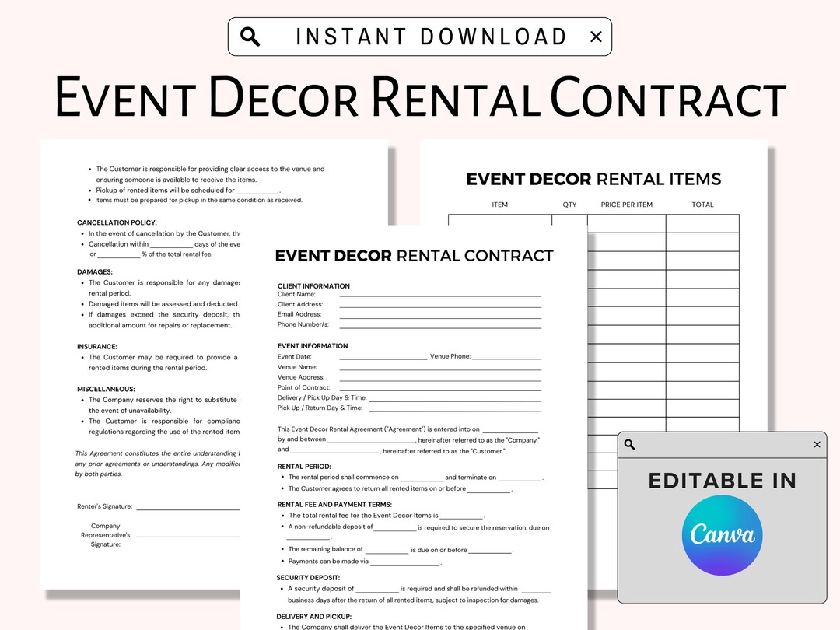Click the Event Decor Rental Contract title

415,255
